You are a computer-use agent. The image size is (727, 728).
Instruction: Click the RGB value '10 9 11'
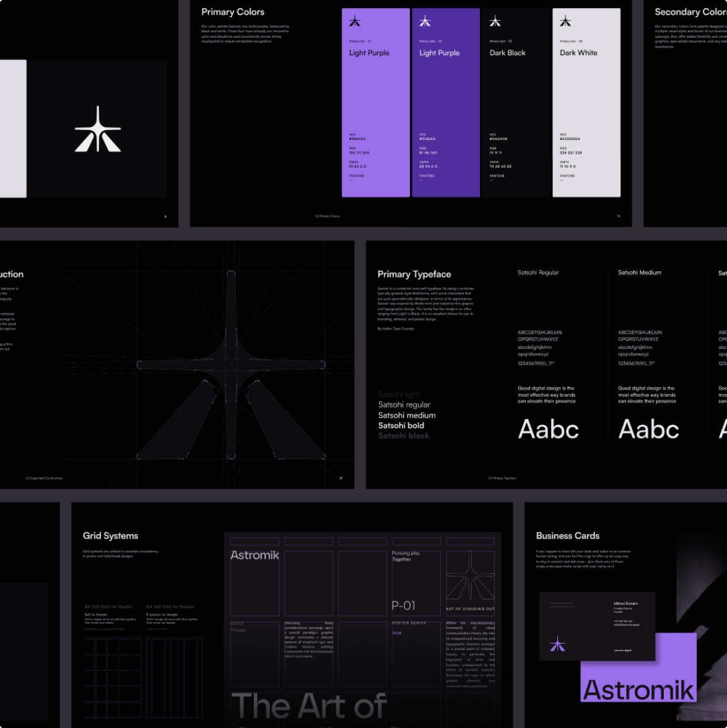click(x=495, y=153)
